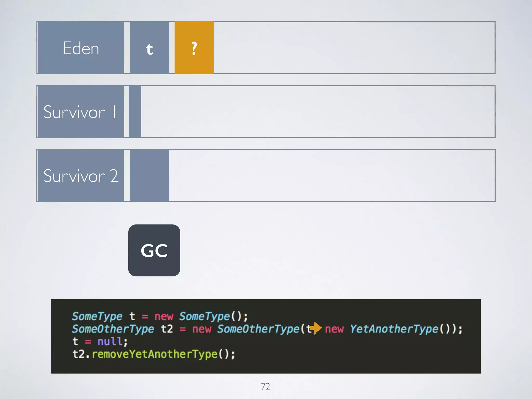Click the filled block in Survivor 2
The image size is (532, 399).
pos(149,176)
